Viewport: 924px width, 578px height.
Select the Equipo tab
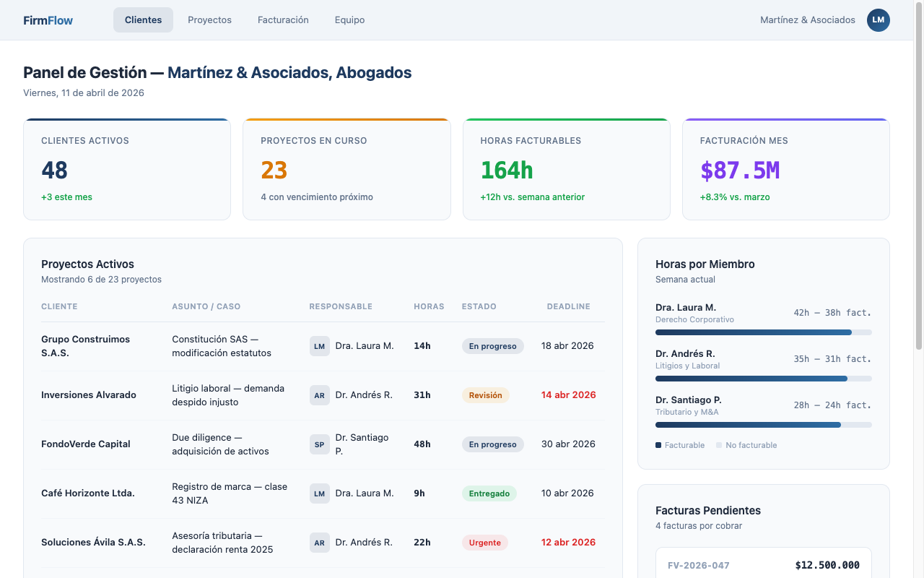tap(349, 20)
